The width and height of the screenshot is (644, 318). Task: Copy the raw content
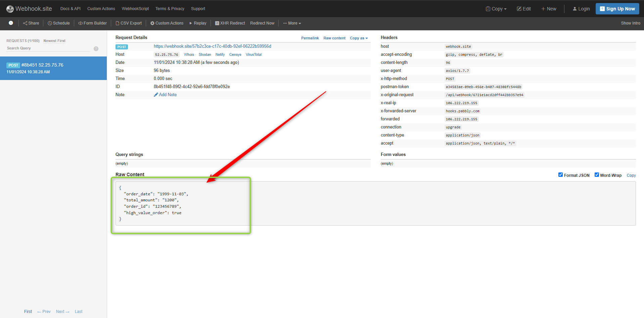[631, 175]
